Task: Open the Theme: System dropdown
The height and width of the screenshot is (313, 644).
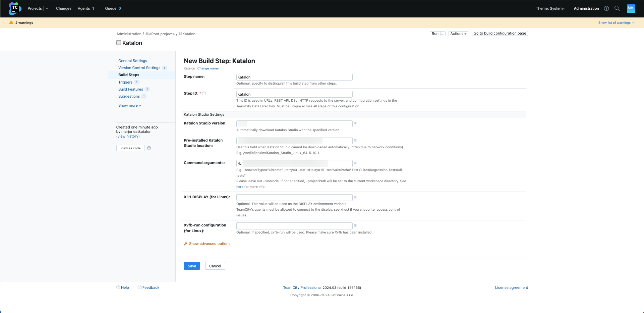Action: pyautogui.click(x=550, y=8)
